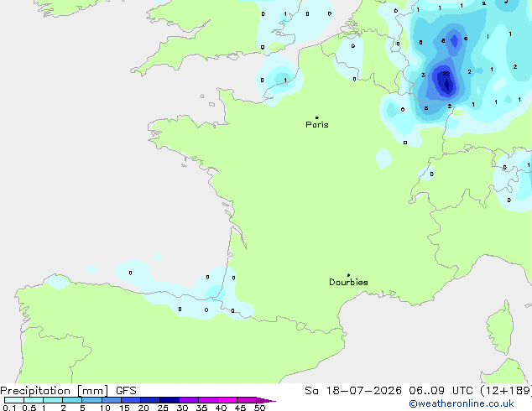Screen dimensions: 532x411
Task: Pick the 0.5–1 mm legend swatch
Action: point(34,400)
